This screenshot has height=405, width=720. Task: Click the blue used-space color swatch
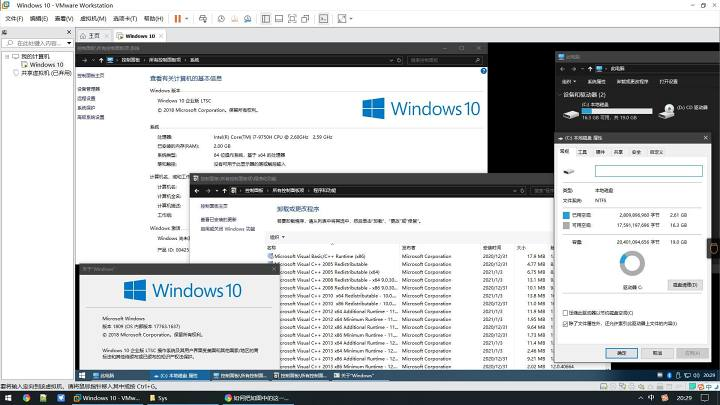tap(565, 214)
